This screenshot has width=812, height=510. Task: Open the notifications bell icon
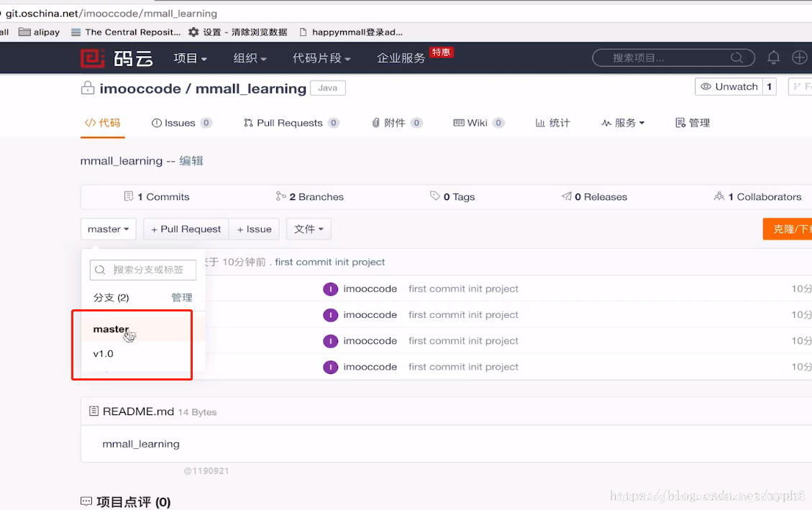click(x=773, y=58)
